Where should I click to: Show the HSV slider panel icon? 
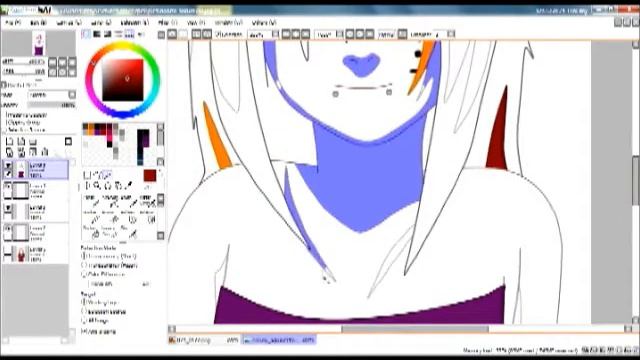[x=107, y=34]
